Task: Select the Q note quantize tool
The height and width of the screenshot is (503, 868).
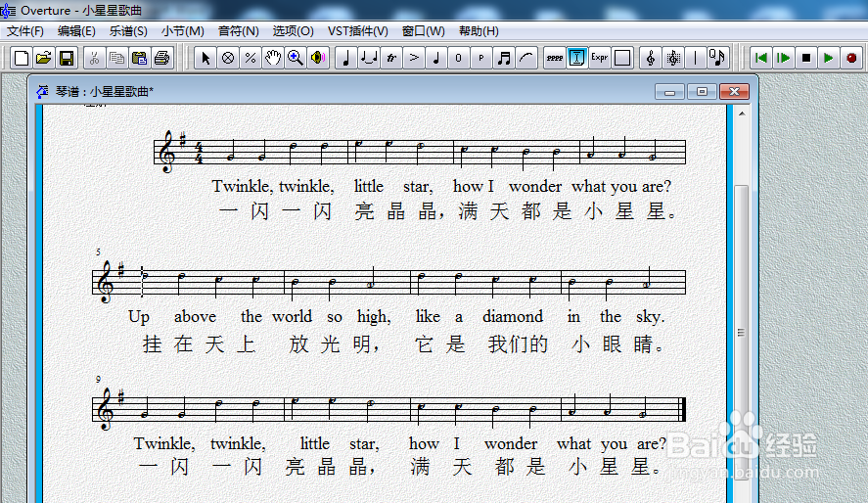Action: [x=718, y=58]
